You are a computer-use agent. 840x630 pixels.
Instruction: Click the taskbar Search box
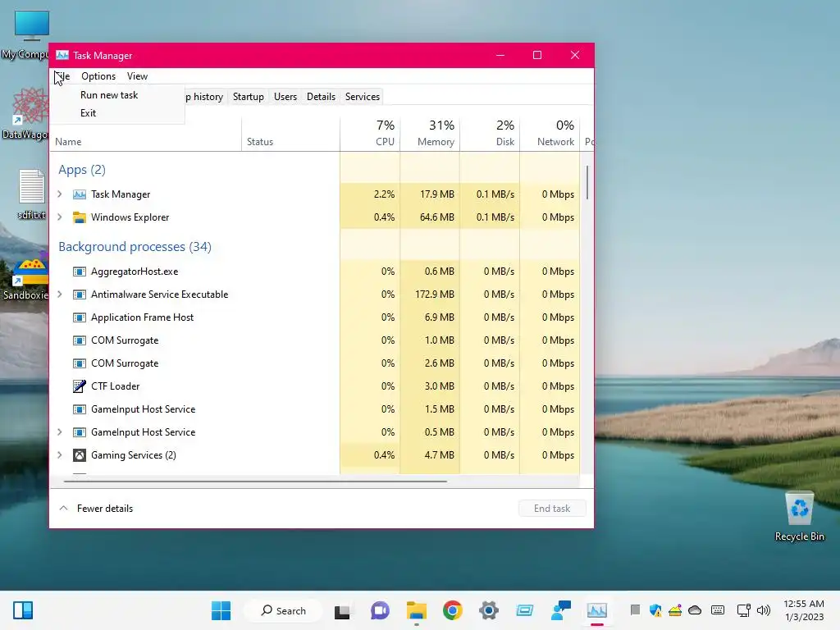point(283,610)
